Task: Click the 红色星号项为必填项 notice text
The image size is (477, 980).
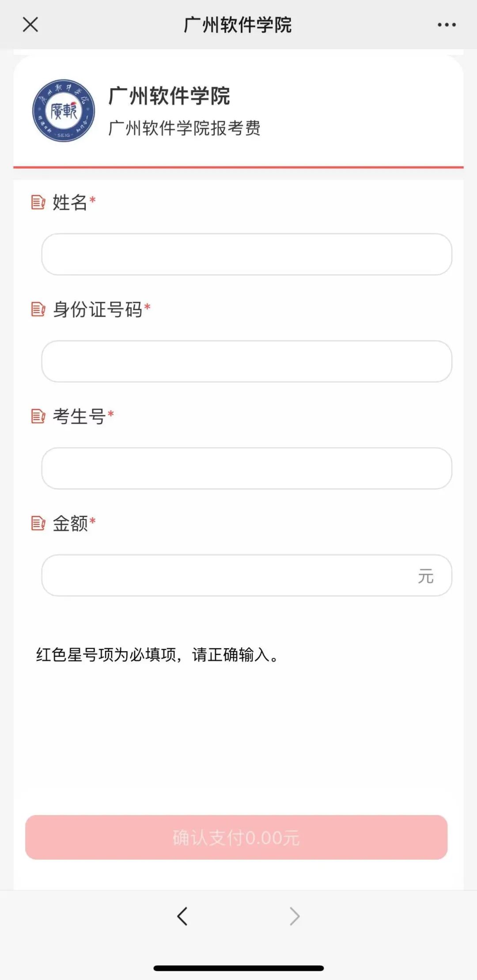Action: point(157,654)
